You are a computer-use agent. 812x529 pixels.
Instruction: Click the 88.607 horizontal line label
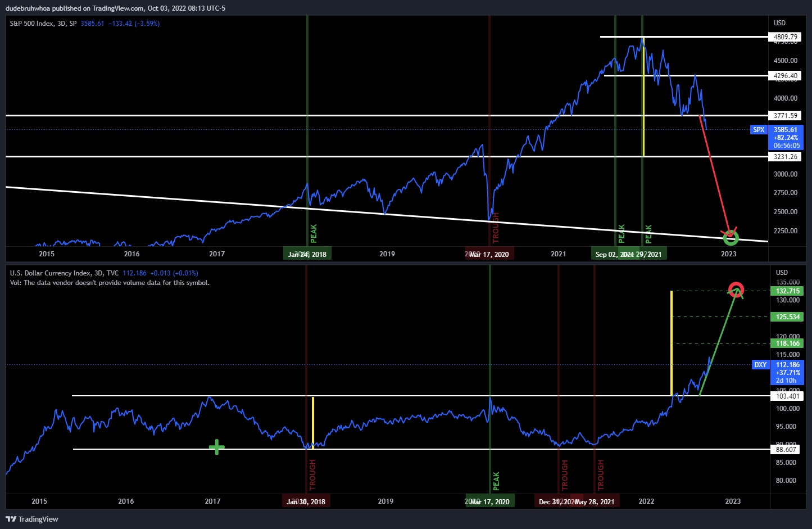click(786, 450)
